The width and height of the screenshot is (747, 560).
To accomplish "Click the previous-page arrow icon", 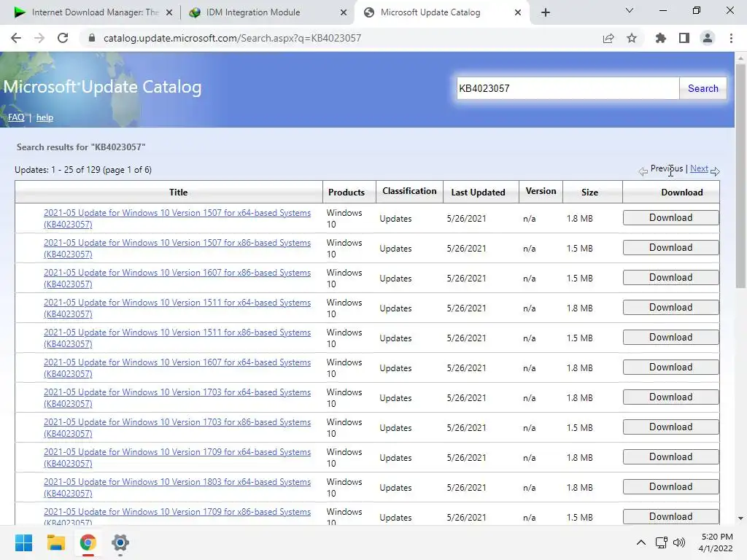I will (643, 171).
